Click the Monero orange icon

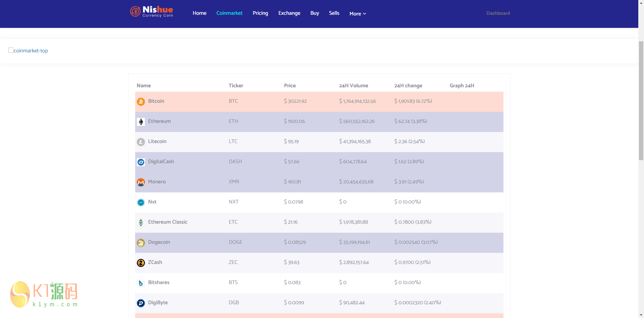[x=141, y=182]
